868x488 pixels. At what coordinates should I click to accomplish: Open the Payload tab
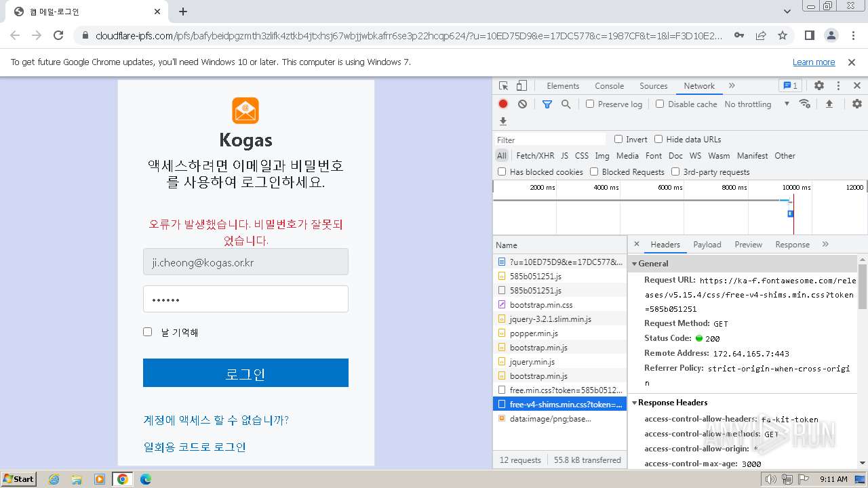(707, 245)
